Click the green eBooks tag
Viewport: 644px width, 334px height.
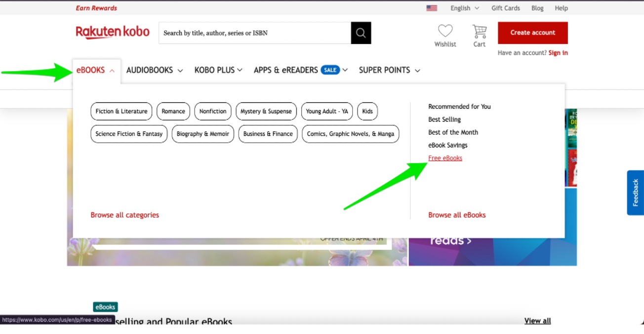(x=105, y=307)
